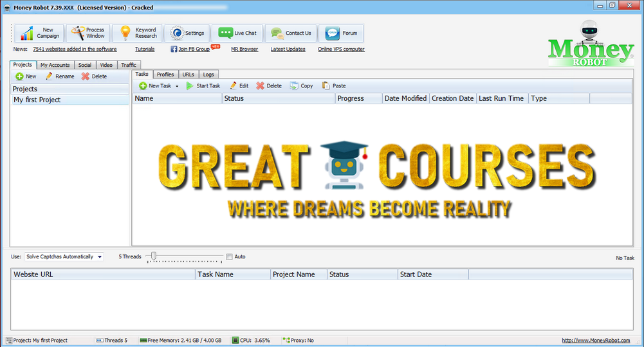Screen dimensions: 644x347
Task: Click the Project status bar icon
Action: click(x=9, y=341)
